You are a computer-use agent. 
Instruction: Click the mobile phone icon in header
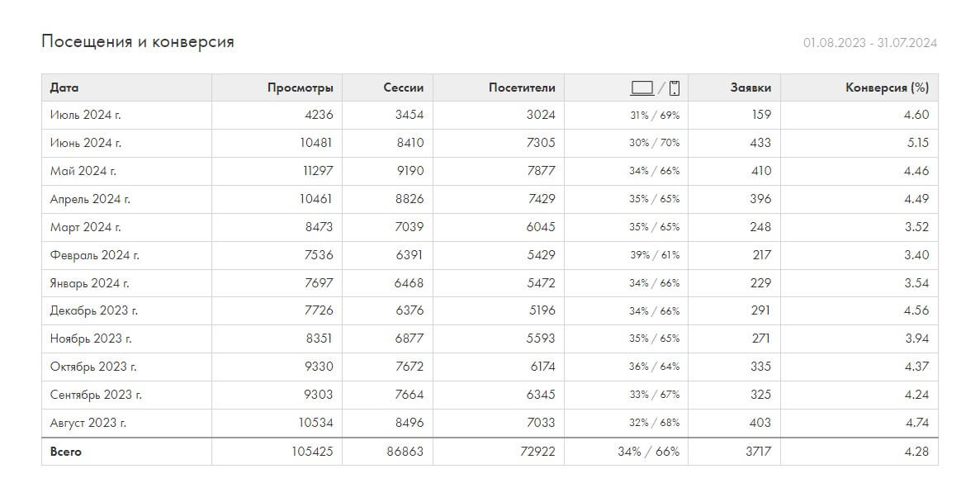pyautogui.click(x=674, y=88)
